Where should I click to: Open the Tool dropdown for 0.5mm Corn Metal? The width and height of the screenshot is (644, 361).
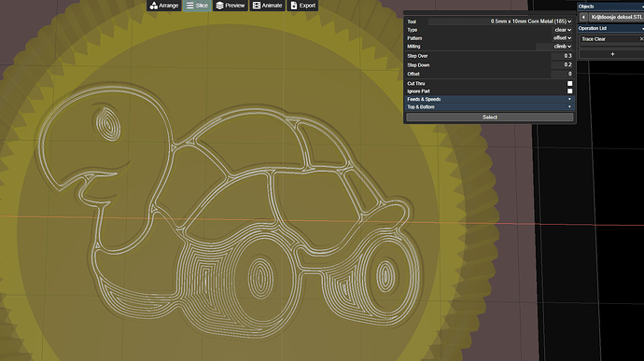coord(500,21)
